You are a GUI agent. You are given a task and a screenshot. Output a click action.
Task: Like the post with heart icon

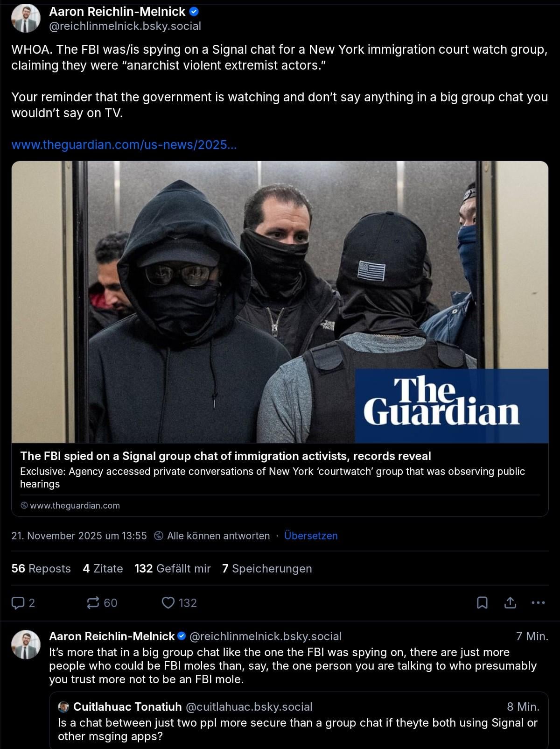168,603
